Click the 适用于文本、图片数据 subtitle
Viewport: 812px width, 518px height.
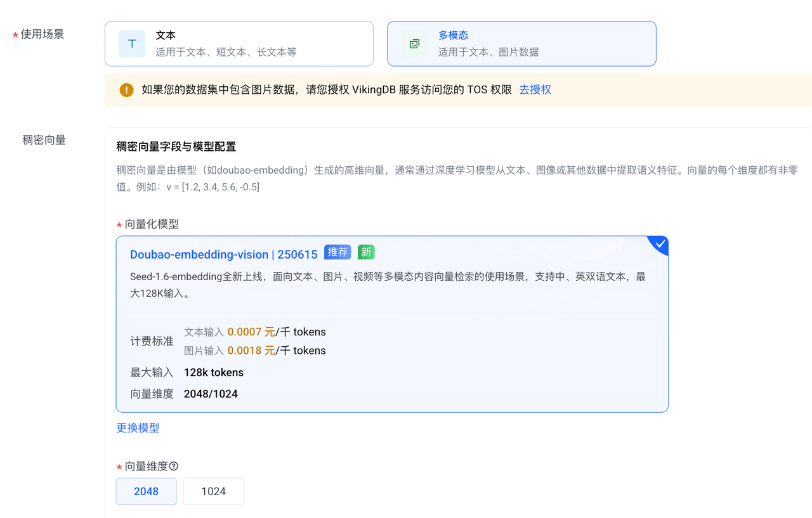488,52
